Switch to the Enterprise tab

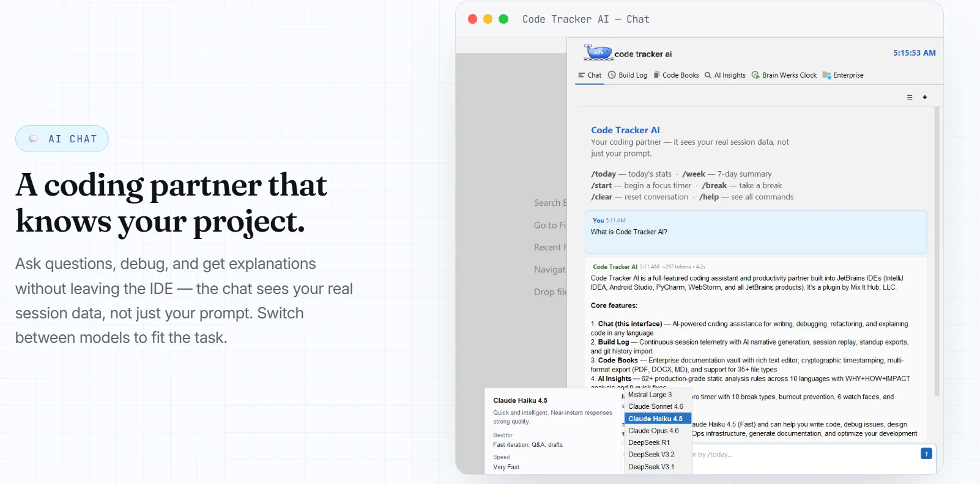[843, 75]
